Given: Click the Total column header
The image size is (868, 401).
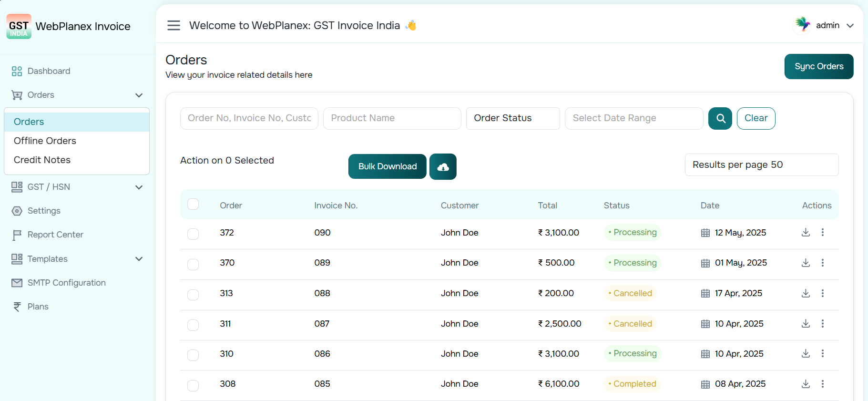Looking at the screenshot, I should tap(548, 206).
